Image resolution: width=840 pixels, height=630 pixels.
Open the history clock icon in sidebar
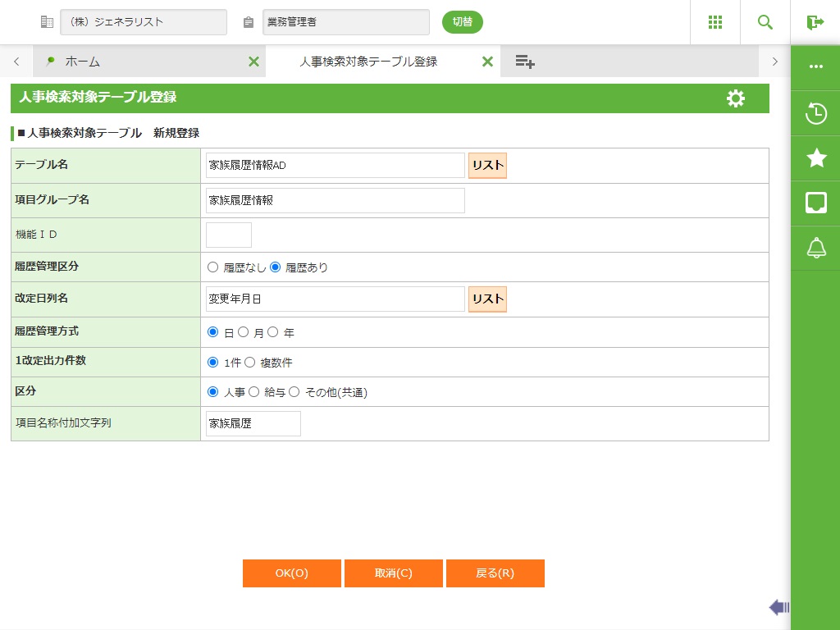[816, 113]
